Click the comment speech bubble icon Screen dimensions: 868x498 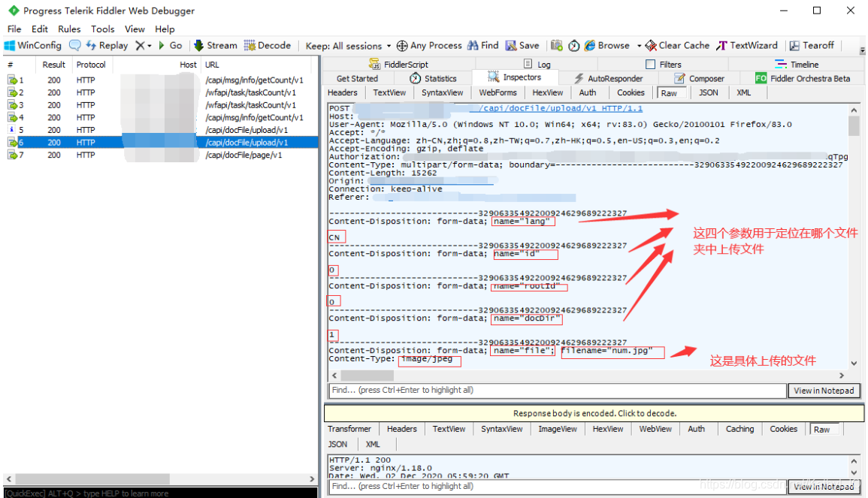[74, 45]
